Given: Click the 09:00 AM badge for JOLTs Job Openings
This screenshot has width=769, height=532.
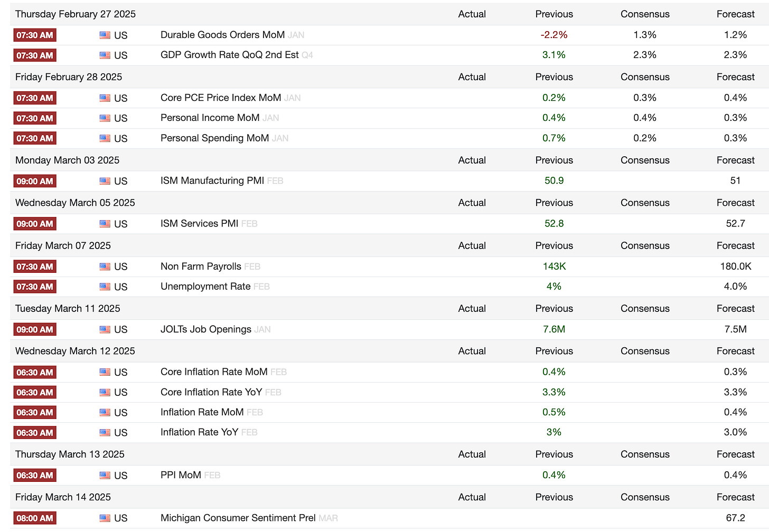Looking at the screenshot, I should (x=35, y=329).
